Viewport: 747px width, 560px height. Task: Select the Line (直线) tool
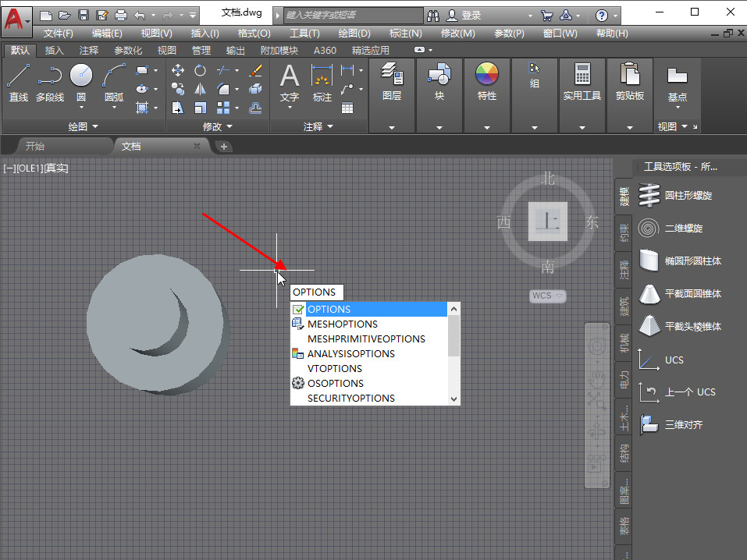click(x=19, y=83)
